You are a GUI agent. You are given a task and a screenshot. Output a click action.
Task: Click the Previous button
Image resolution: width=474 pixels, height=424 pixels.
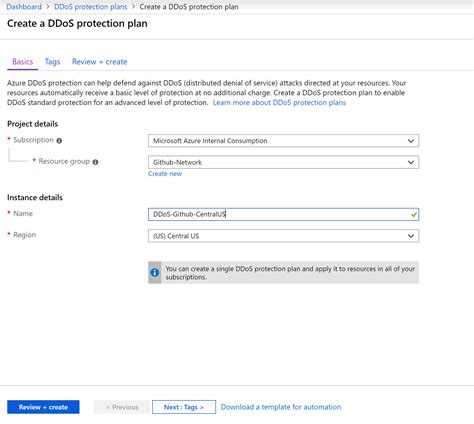pyautogui.click(x=122, y=407)
